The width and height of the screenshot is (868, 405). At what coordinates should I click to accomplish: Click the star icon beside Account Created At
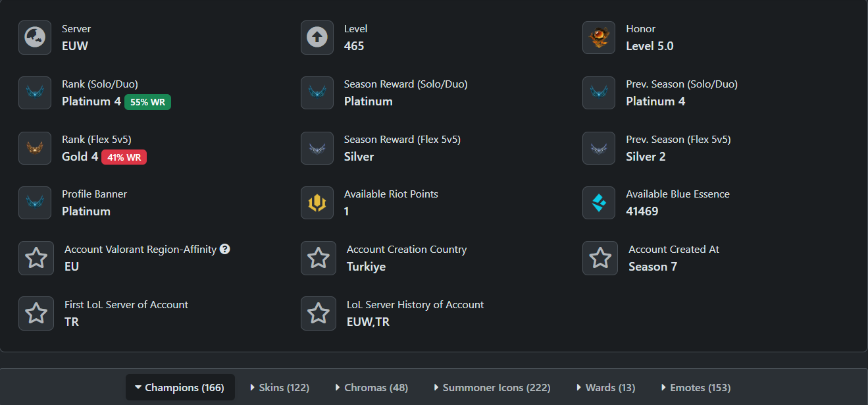pyautogui.click(x=600, y=258)
